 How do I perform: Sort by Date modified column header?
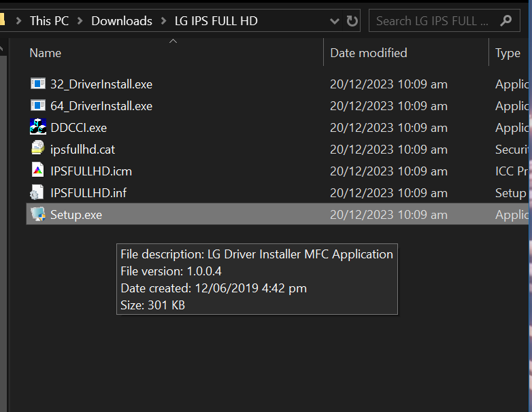click(x=369, y=53)
